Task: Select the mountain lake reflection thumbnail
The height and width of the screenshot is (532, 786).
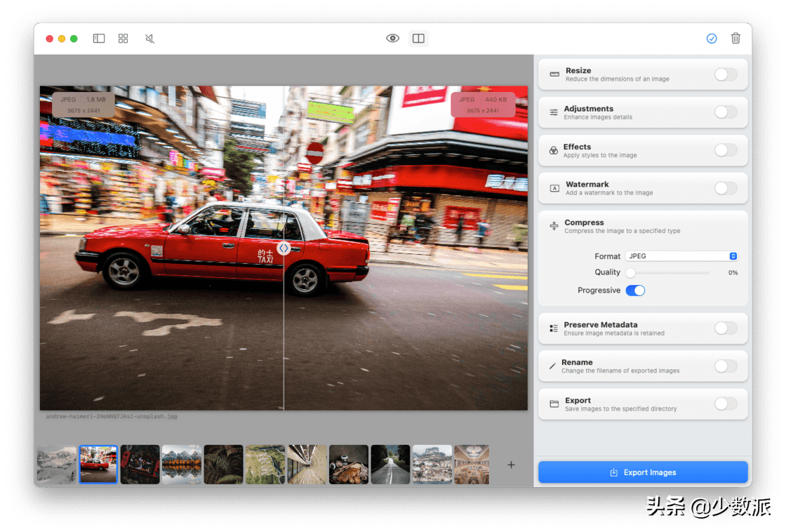Action: [182, 465]
